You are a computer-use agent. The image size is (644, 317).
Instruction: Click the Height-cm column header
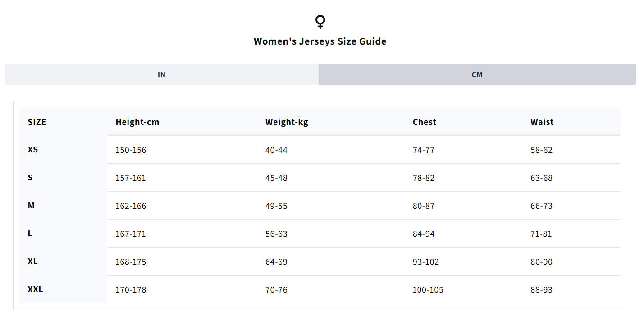click(137, 122)
